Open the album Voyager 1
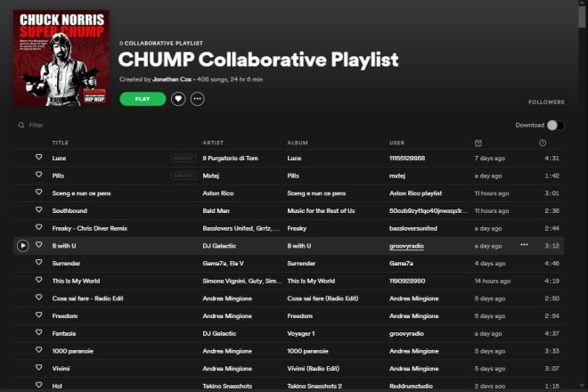Screen dimensions: 588x392 click(x=301, y=334)
